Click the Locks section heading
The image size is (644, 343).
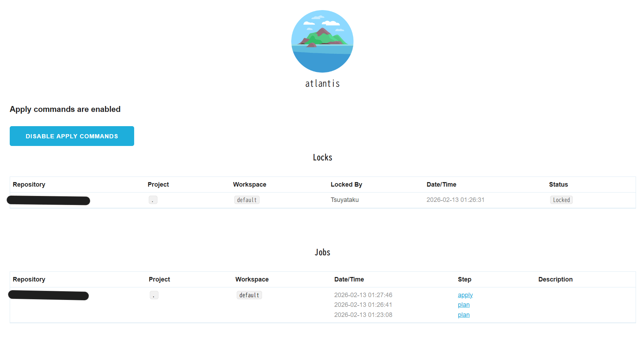point(323,157)
